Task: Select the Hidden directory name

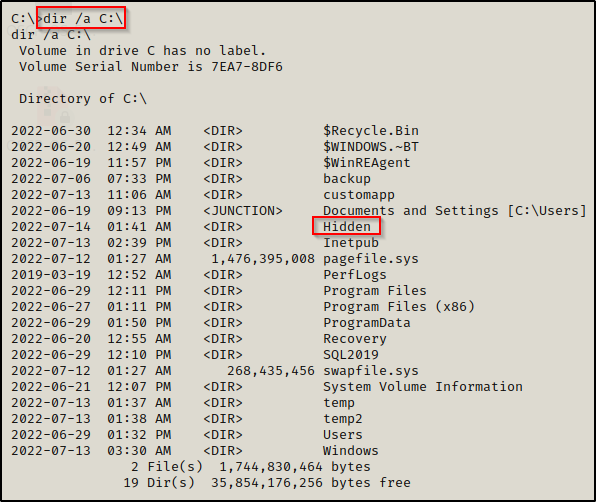Action: pos(347,226)
